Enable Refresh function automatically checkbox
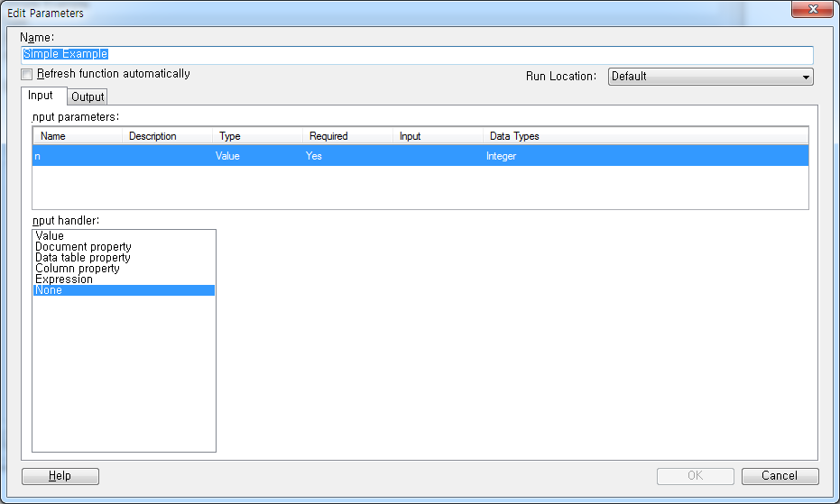The height and width of the screenshot is (504, 840). pos(27,74)
